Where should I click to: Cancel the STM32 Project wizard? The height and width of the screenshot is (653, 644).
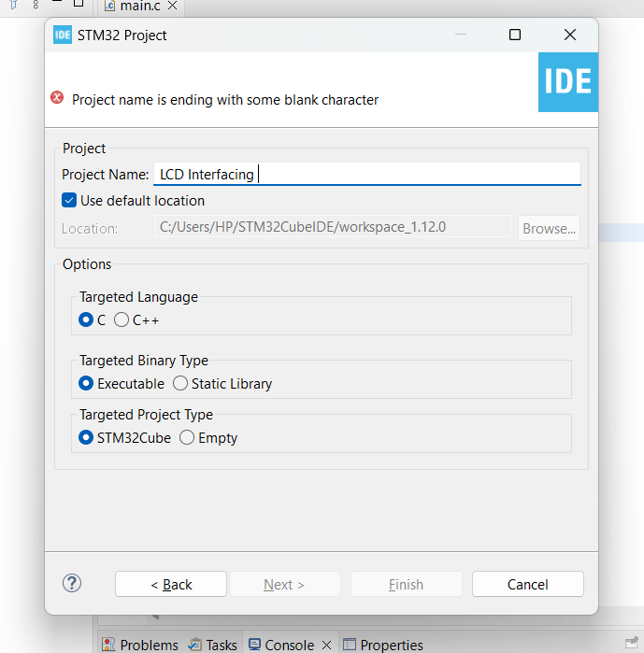528,584
